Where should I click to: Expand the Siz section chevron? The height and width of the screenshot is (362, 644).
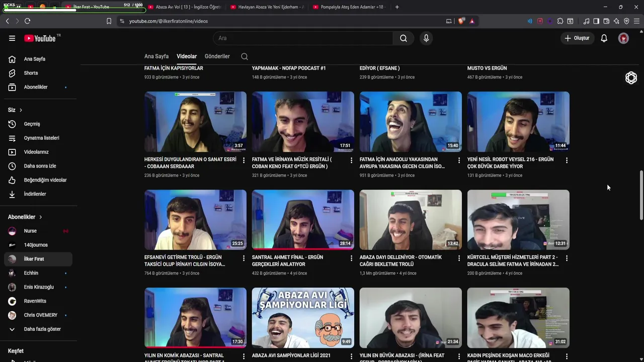[x=21, y=110]
